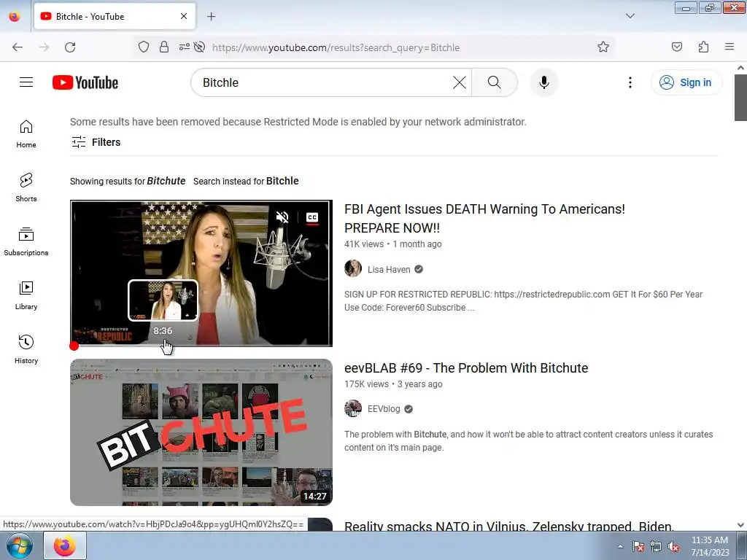Click the YouTube search input field
The width and height of the screenshot is (747, 560).
(x=324, y=82)
